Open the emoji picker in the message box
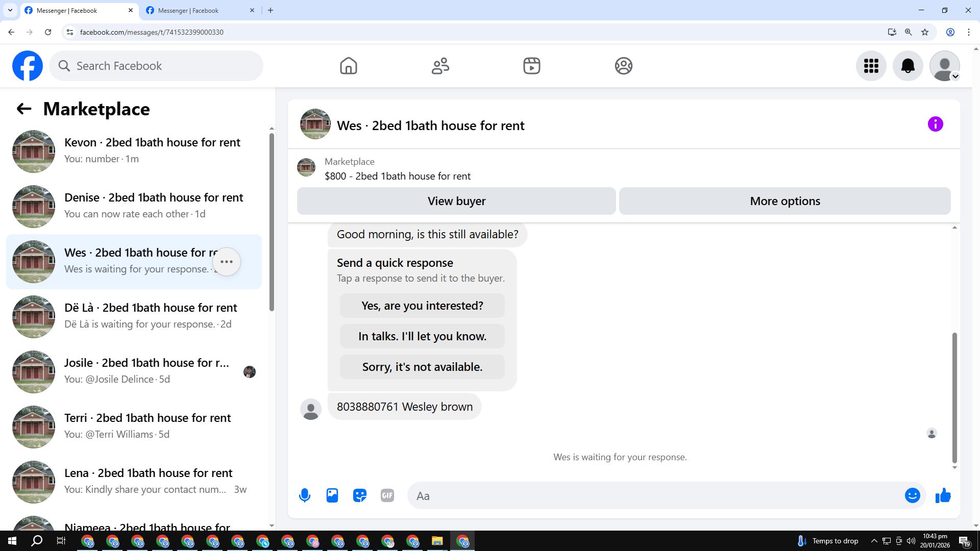 (x=913, y=495)
